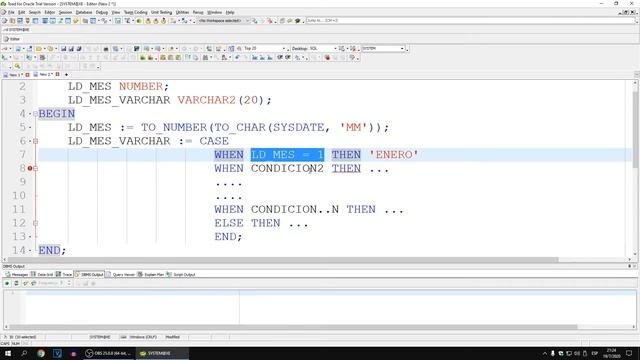This screenshot has width=640, height=360.
Task: Close the New 2 editor tab
Action: coord(58,74)
